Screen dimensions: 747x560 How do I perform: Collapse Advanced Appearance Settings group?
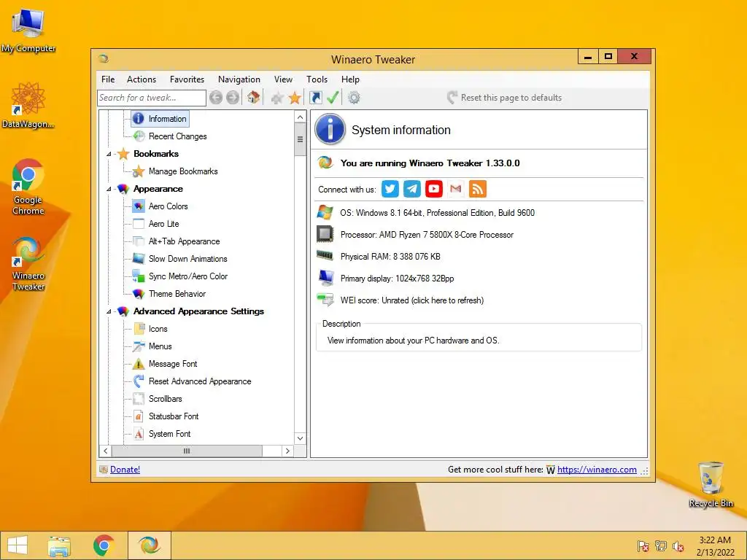point(109,311)
